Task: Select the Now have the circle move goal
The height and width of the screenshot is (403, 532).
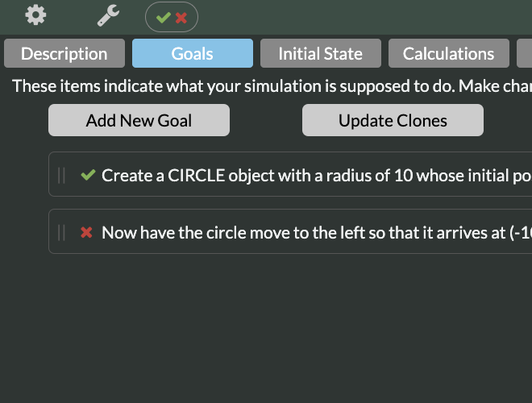Action: point(317,233)
